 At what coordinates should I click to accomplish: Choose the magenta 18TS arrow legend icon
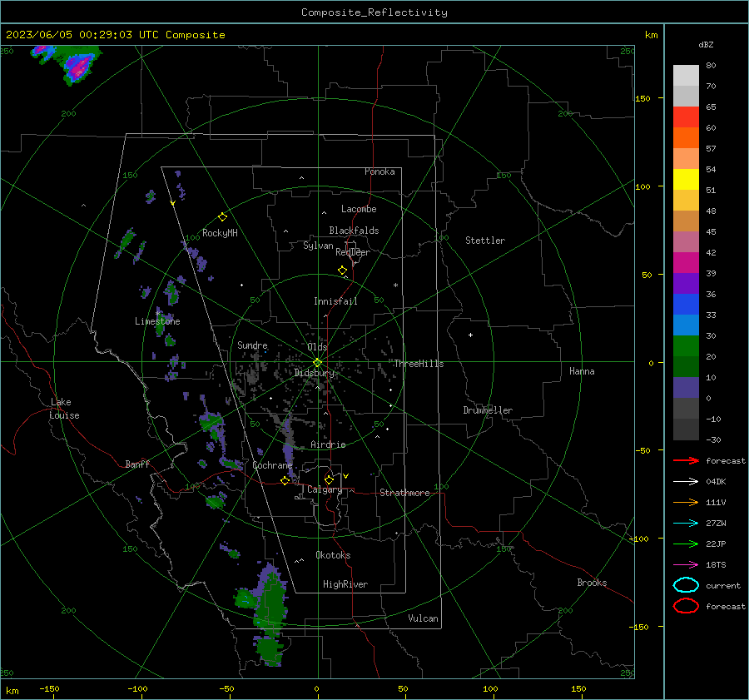click(x=686, y=565)
